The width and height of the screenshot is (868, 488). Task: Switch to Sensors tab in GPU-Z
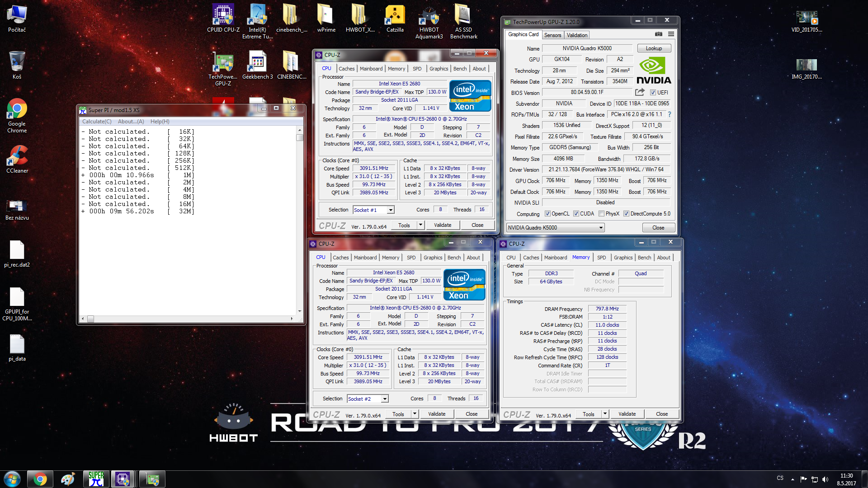point(552,35)
